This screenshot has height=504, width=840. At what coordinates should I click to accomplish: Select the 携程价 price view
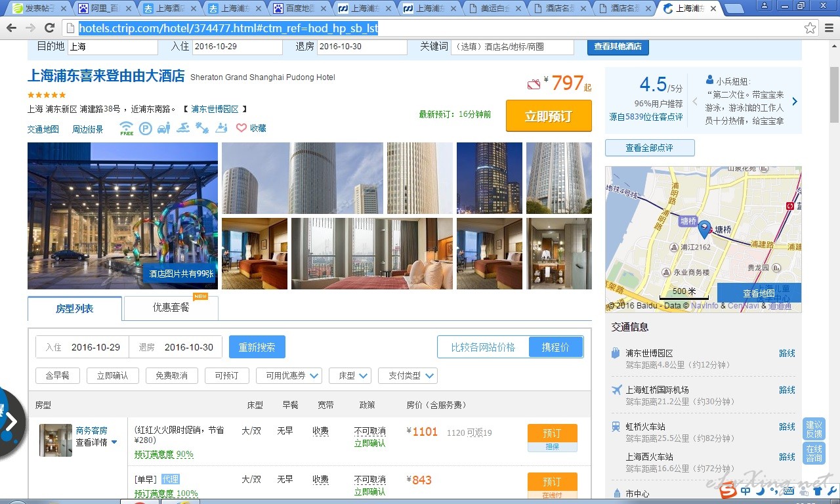click(x=556, y=347)
